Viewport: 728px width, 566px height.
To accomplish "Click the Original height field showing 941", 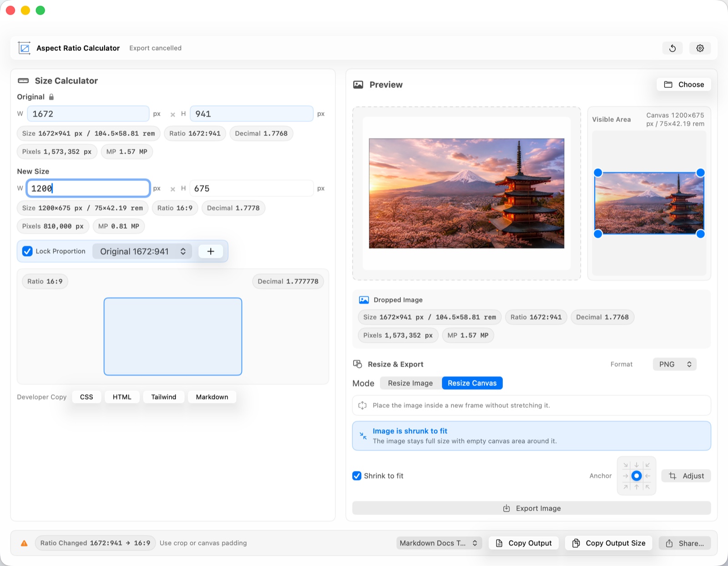I will coord(252,114).
